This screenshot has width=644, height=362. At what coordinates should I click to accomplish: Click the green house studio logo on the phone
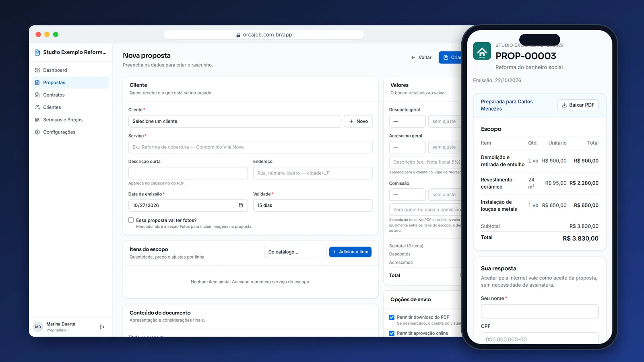coord(482,51)
